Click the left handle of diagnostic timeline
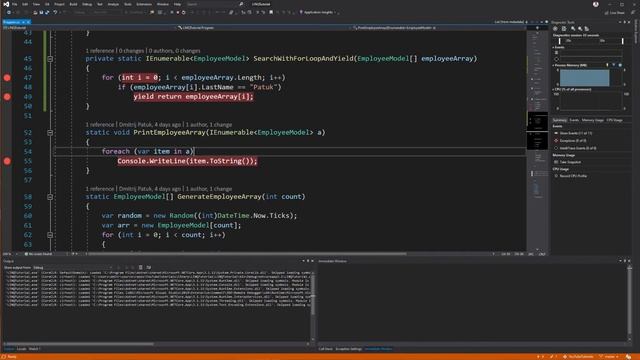Screen dimensions: 640x360 (560, 41)
